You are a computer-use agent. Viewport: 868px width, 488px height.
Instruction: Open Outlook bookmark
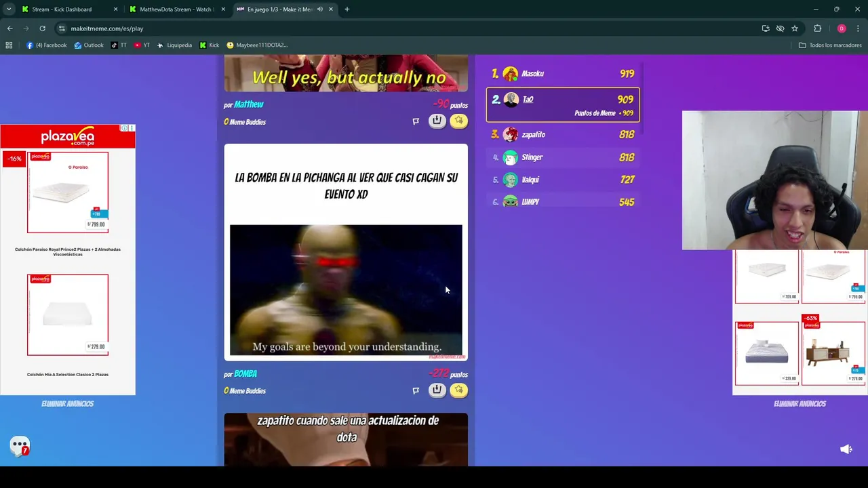(x=89, y=45)
